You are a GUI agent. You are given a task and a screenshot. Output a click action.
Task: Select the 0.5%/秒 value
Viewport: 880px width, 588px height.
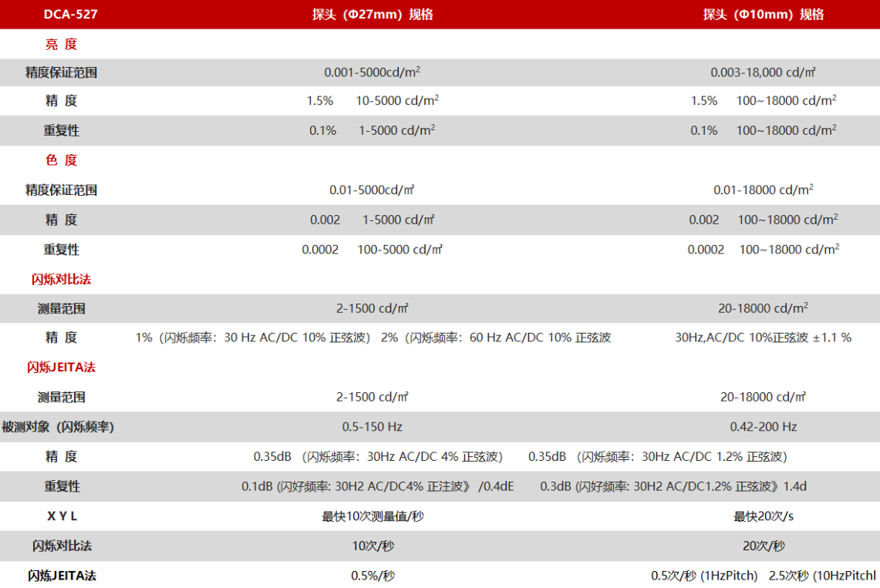click(x=373, y=576)
